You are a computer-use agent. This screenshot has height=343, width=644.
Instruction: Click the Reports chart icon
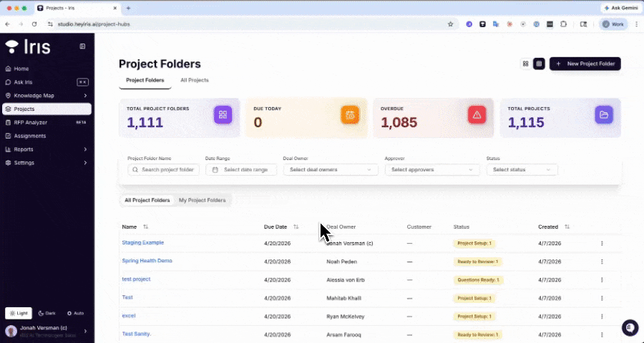coord(8,149)
